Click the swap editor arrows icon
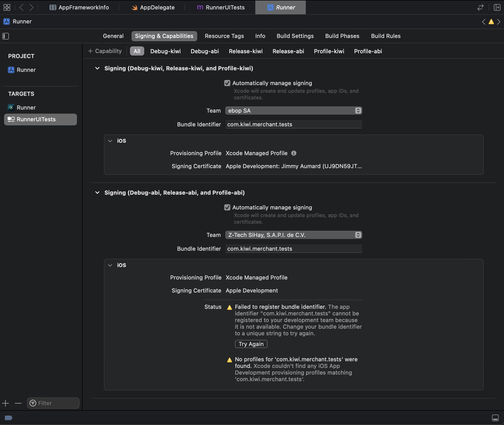The height and width of the screenshot is (425, 504). click(480, 7)
